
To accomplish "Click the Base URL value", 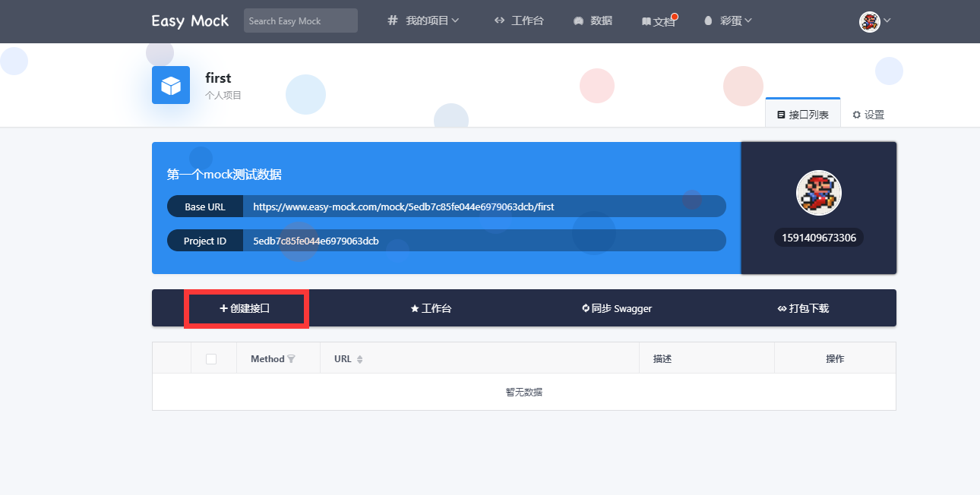I will coord(403,207).
